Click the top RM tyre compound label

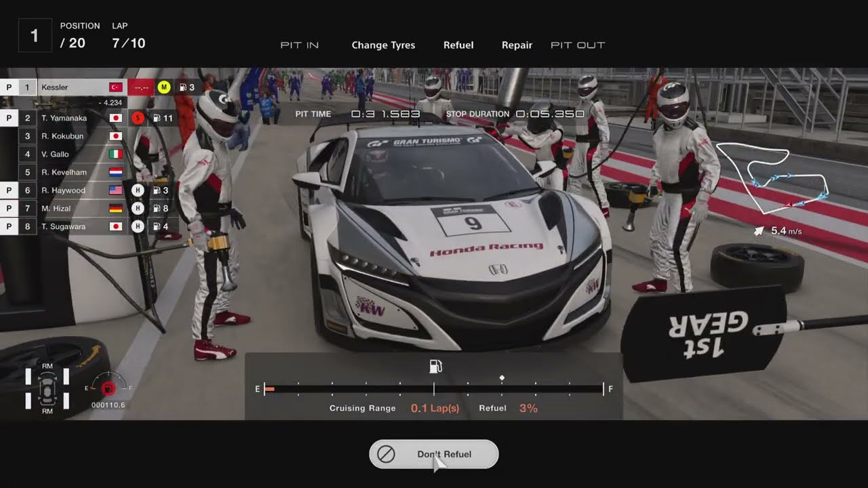[47, 366]
